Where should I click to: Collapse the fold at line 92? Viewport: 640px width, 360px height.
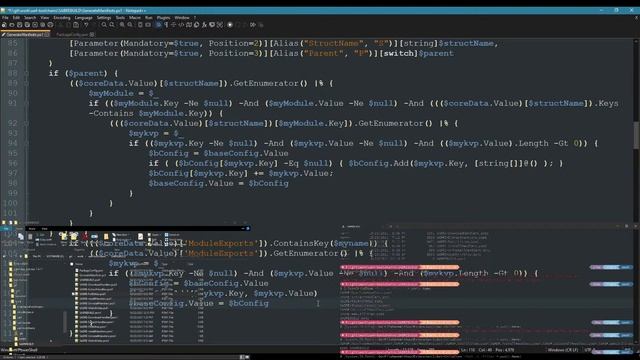pyautogui.click(x=27, y=123)
